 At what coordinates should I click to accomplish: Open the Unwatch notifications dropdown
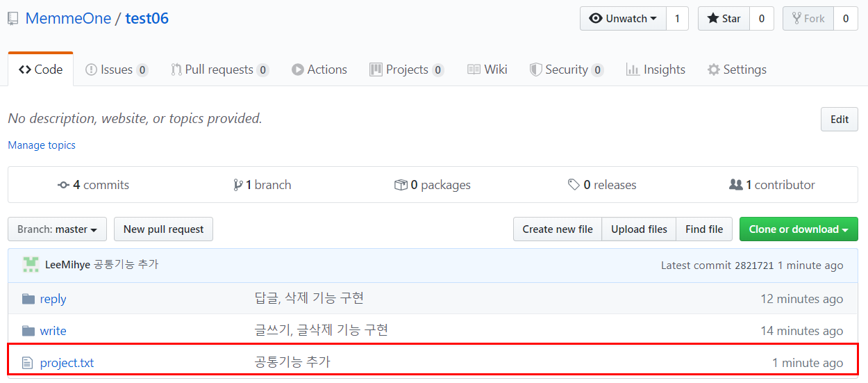pos(623,19)
